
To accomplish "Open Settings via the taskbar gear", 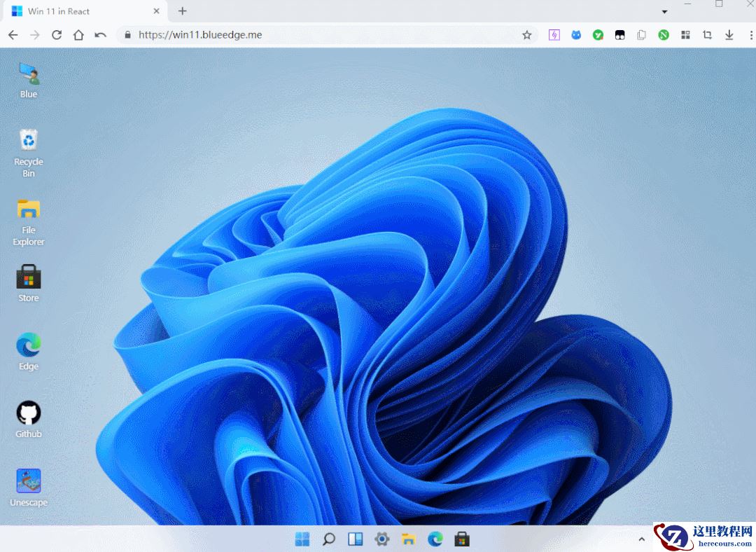I will point(382,539).
